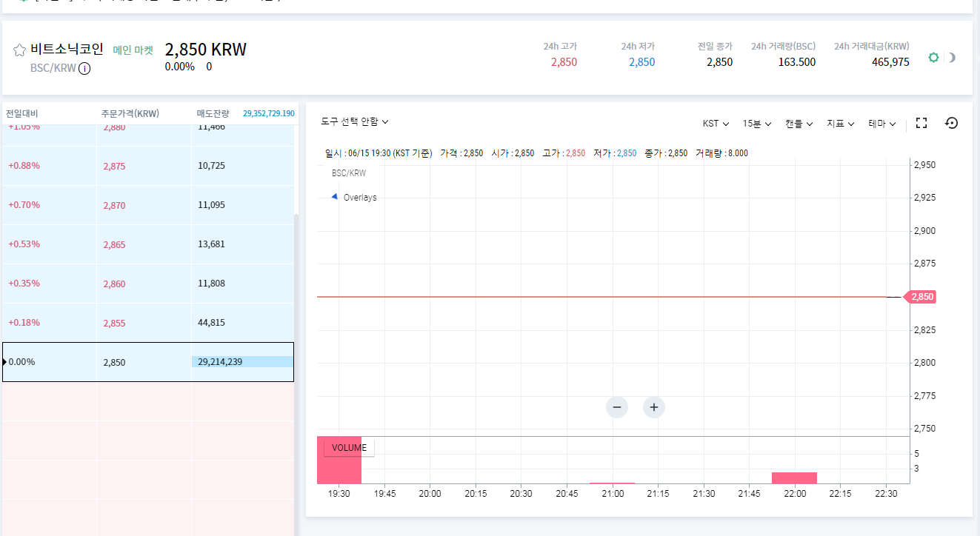Open the 15분 interval dropdown
980x536 pixels.
757,124
